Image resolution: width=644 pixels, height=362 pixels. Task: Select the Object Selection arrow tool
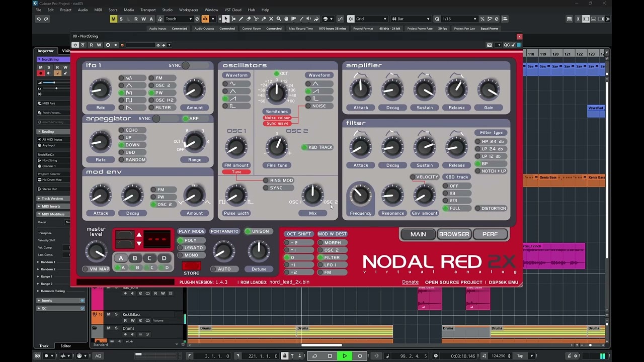226,19
